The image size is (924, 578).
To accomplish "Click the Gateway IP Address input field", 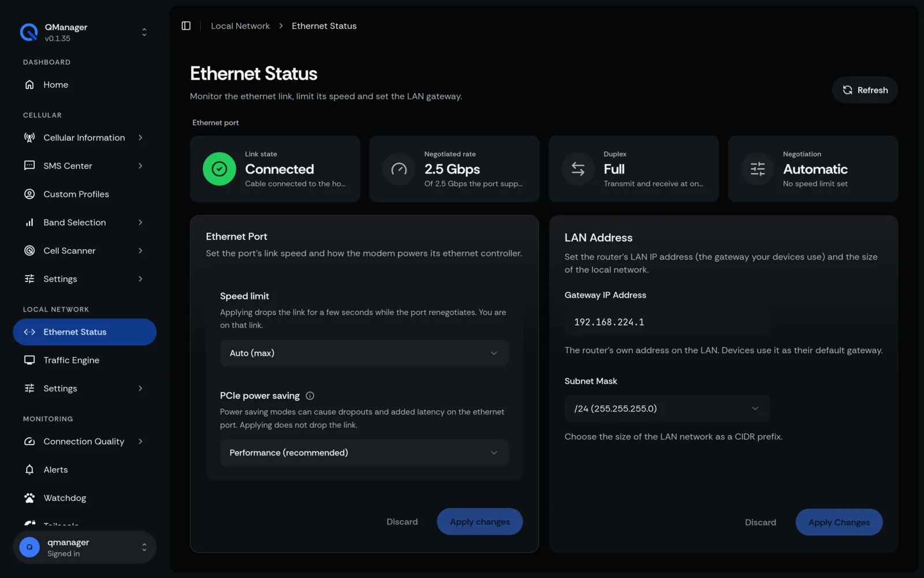I will pyautogui.click(x=667, y=323).
